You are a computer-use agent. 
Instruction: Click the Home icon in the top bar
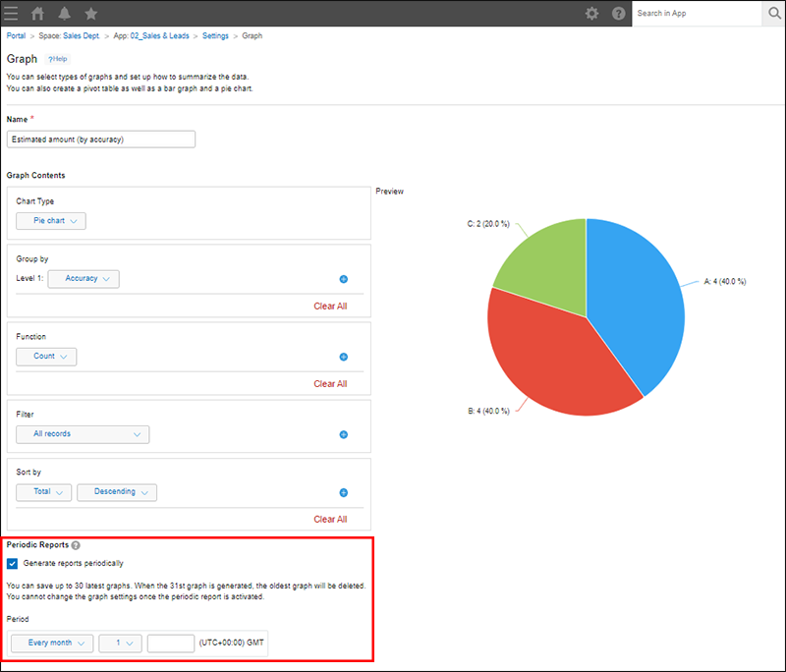click(x=37, y=13)
